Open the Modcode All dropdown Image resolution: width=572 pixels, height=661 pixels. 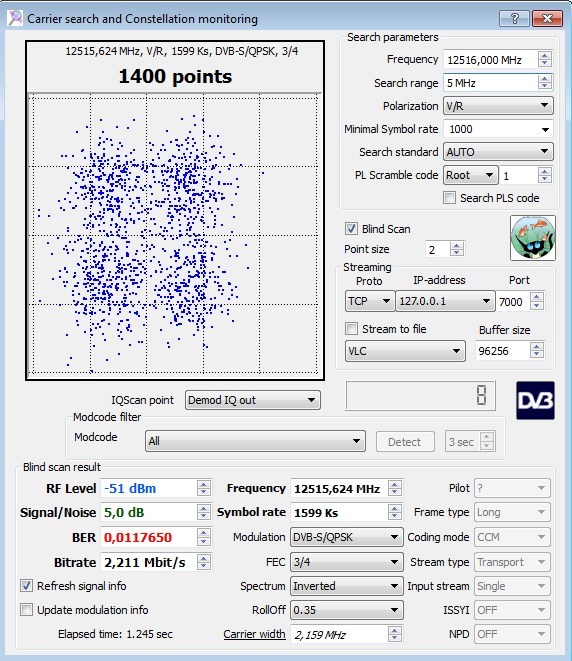[x=255, y=441]
